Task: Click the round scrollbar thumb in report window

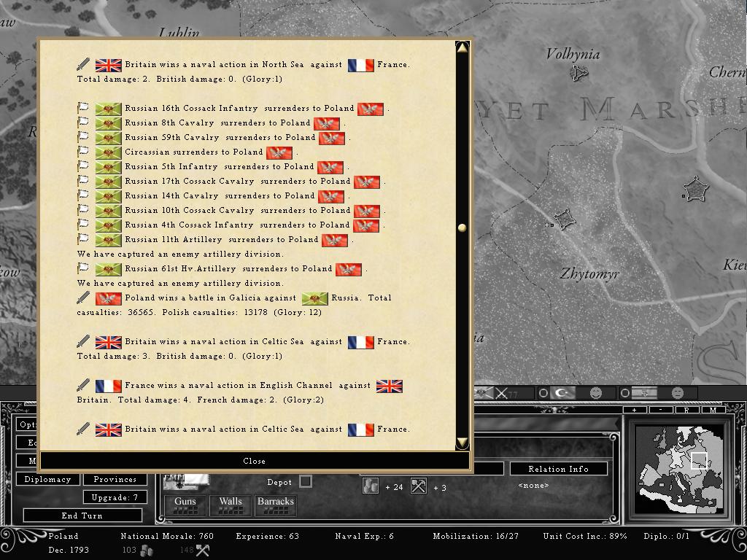Action: [x=462, y=227]
